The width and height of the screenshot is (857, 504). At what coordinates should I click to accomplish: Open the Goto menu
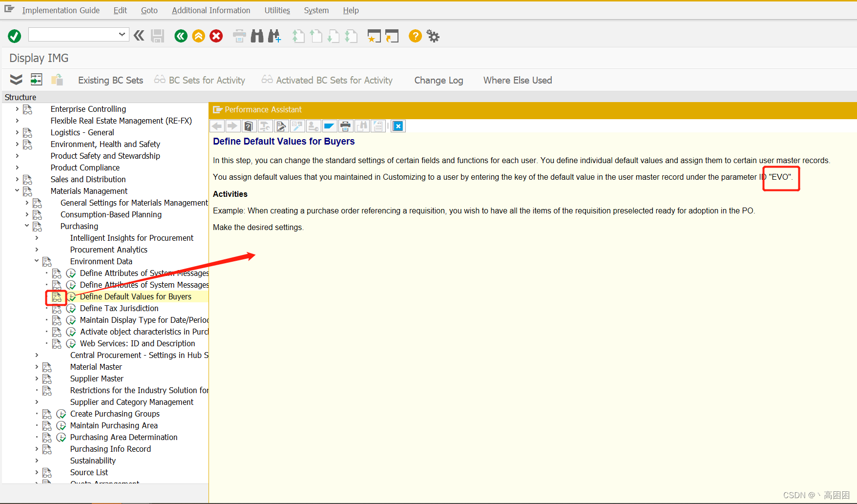(x=149, y=10)
